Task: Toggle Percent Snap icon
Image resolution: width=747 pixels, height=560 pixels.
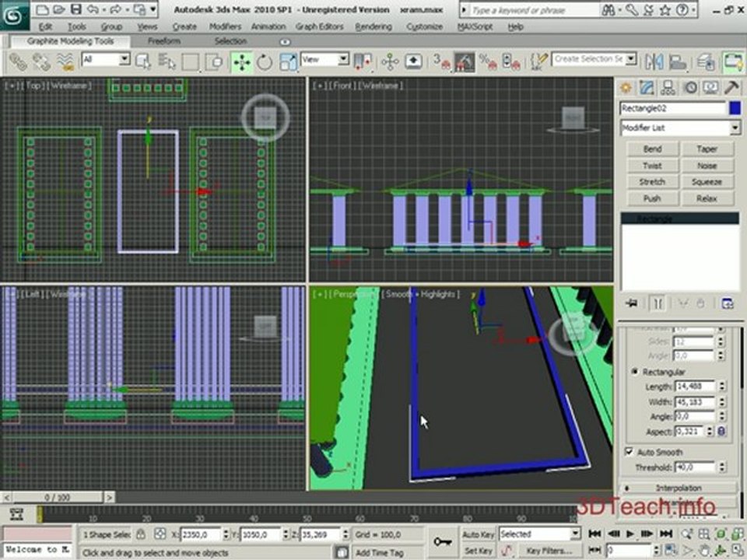Action: 488,62
